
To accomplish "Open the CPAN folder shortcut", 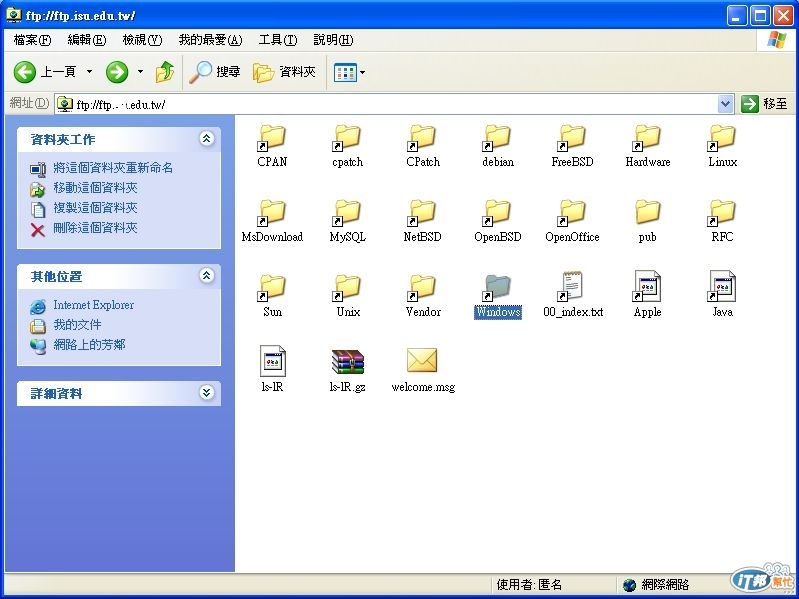I will pos(272,146).
